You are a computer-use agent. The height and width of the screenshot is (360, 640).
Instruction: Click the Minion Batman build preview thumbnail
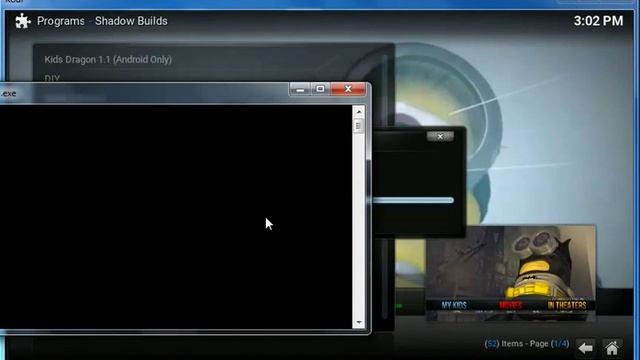pos(510,272)
